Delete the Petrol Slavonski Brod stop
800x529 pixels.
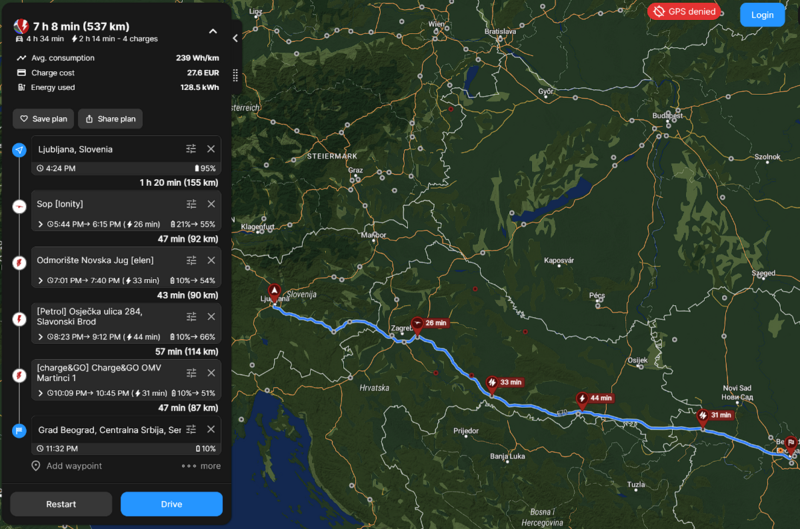(211, 317)
